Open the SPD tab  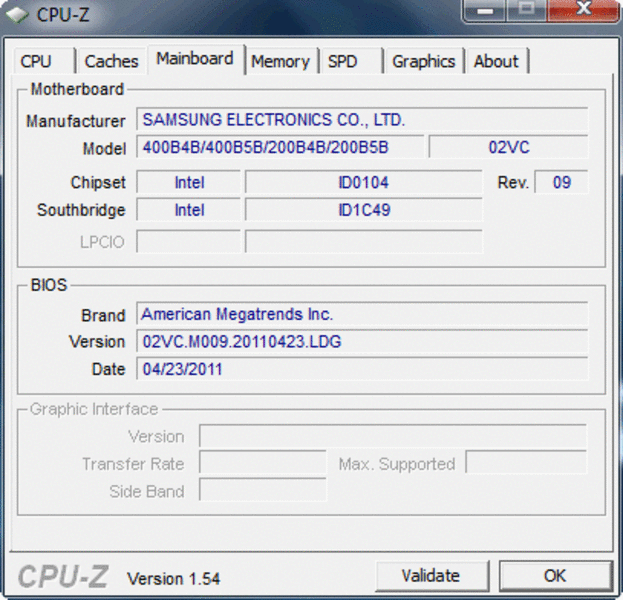point(351,61)
